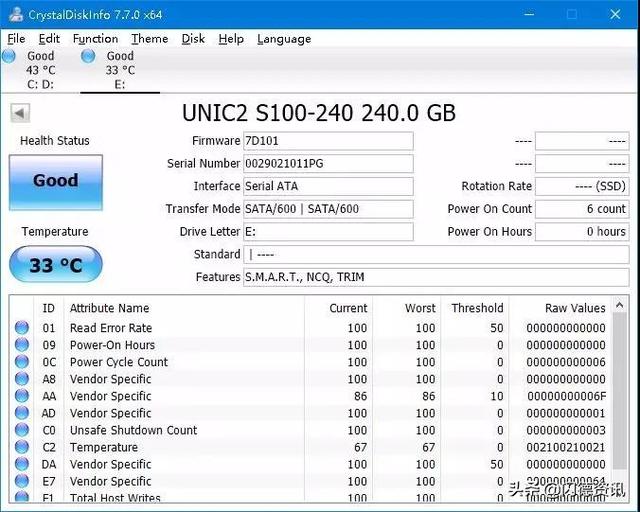Click the Firmware field 7D101
Viewport: 640px width, 512px height.
[x=328, y=141]
